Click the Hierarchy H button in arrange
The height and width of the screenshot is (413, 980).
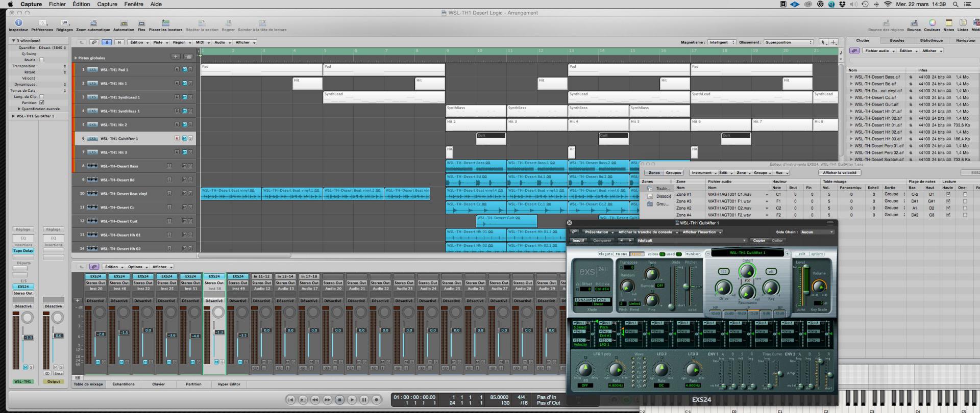[119, 42]
